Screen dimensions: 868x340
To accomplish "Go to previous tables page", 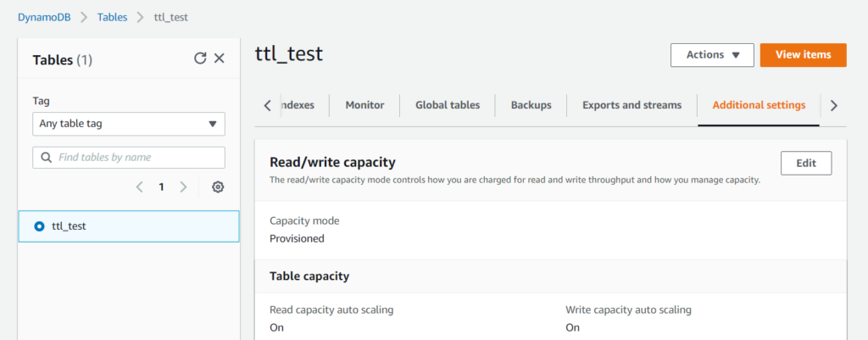I will [140, 187].
